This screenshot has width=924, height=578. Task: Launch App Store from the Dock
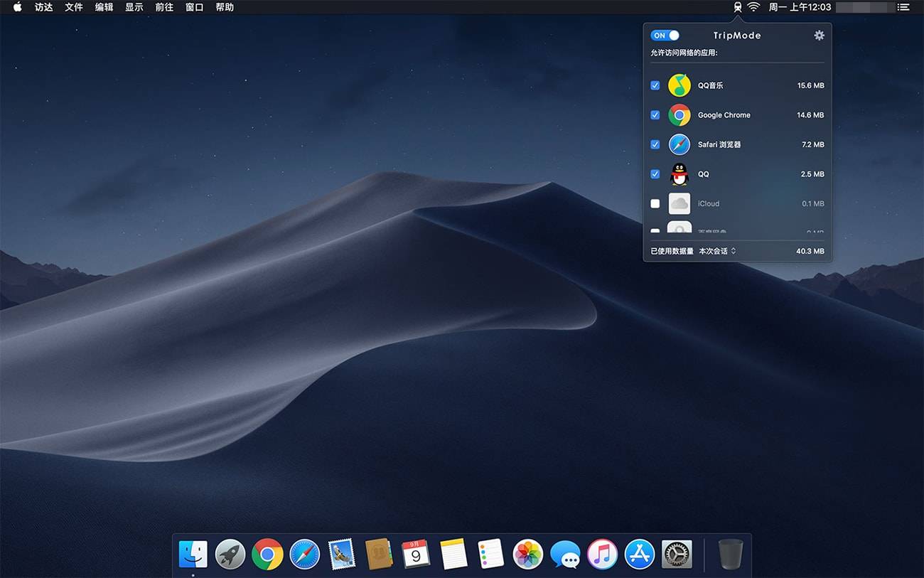pyautogui.click(x=639, y=555)
